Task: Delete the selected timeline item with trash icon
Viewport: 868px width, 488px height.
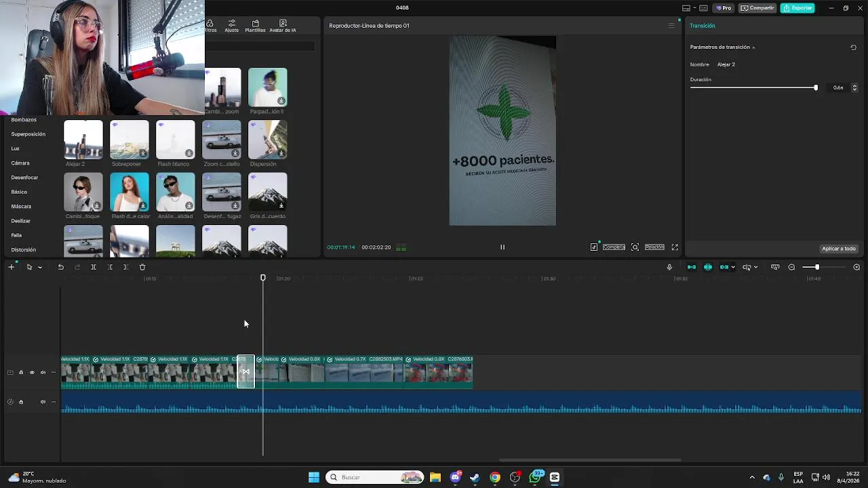Action: (x=142, y=267)
